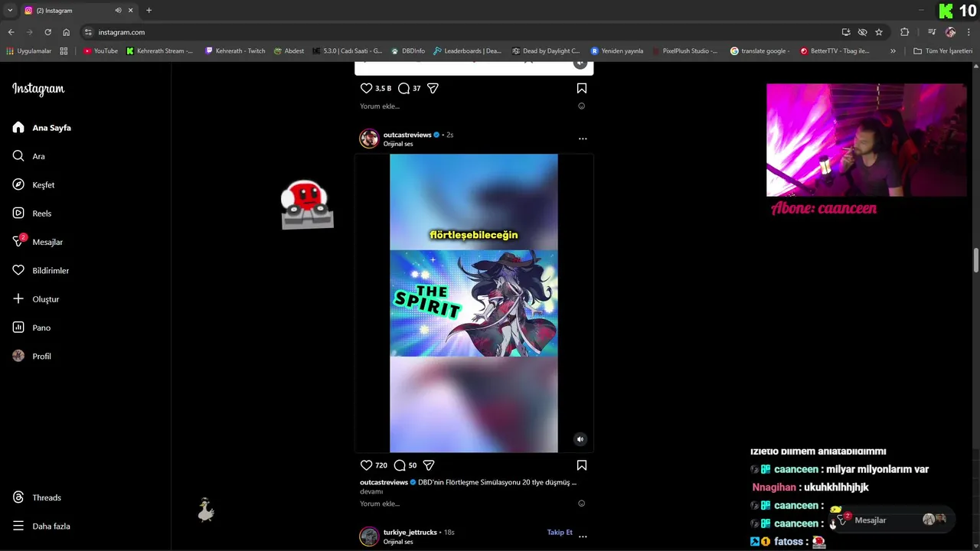Screen dimensions: 980x551
Task: Bookmark this page with star icon
Action: point(879,32)
